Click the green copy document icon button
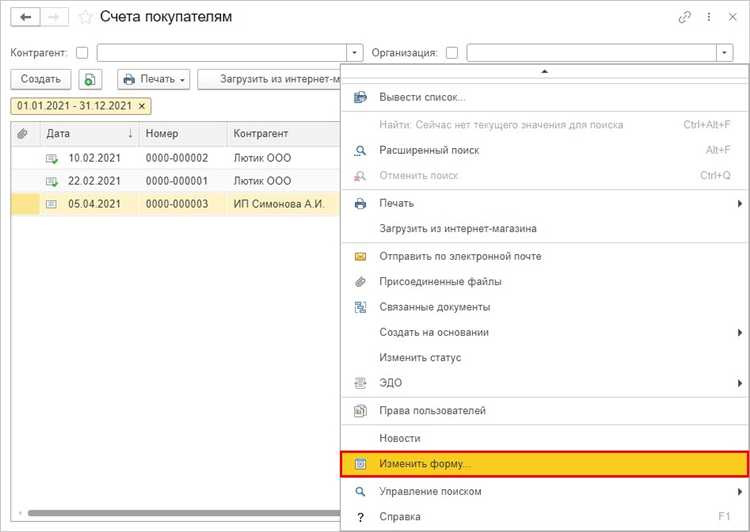Screen dimensions: 750x532 click(90, 79)
